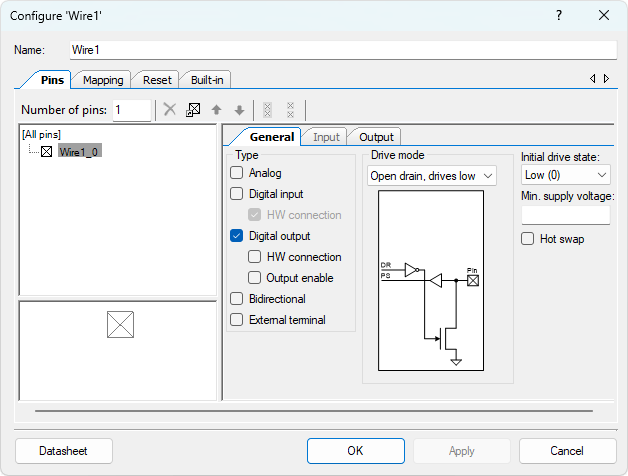Expand the Initial drive state dropdown

(566, 175)
